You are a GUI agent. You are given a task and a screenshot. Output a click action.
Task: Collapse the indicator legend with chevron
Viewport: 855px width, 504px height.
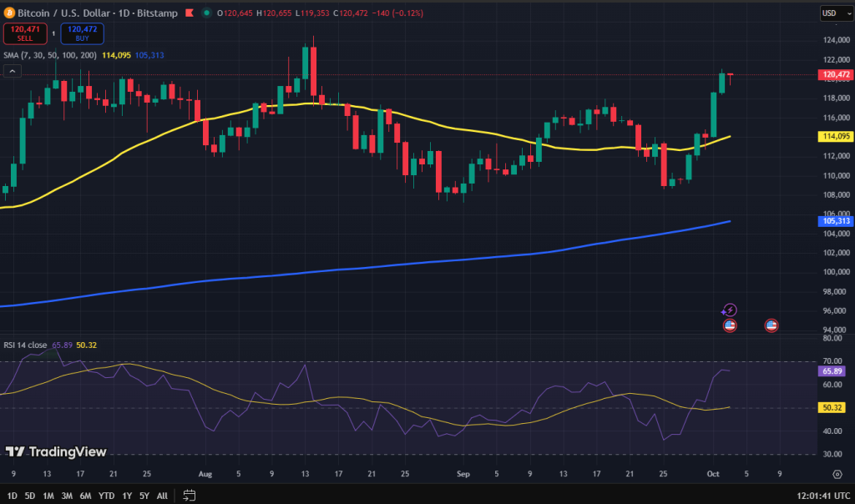point(13,72)
